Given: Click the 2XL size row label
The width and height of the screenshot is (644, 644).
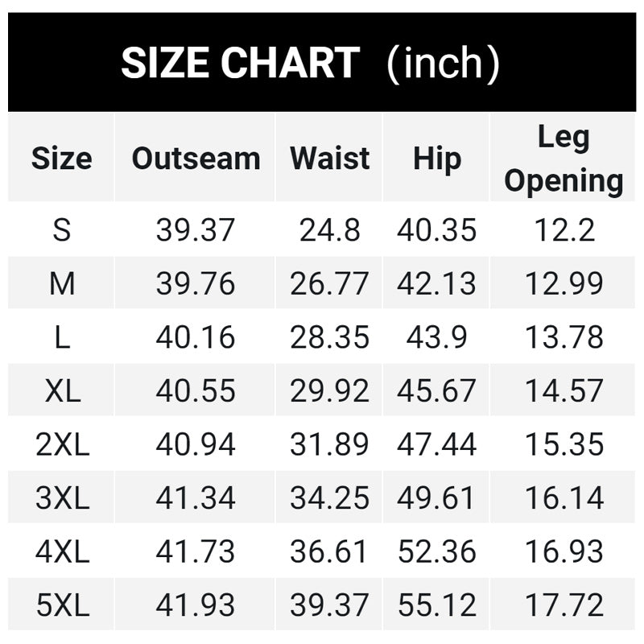Looking at the screenshot, I should (62, 444).
